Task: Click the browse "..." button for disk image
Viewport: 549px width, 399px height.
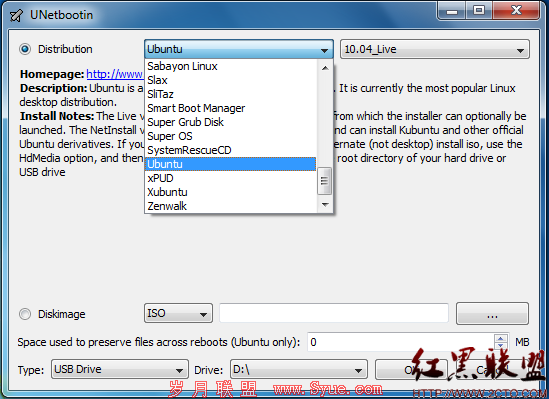Action: click(x=492, y=314)
